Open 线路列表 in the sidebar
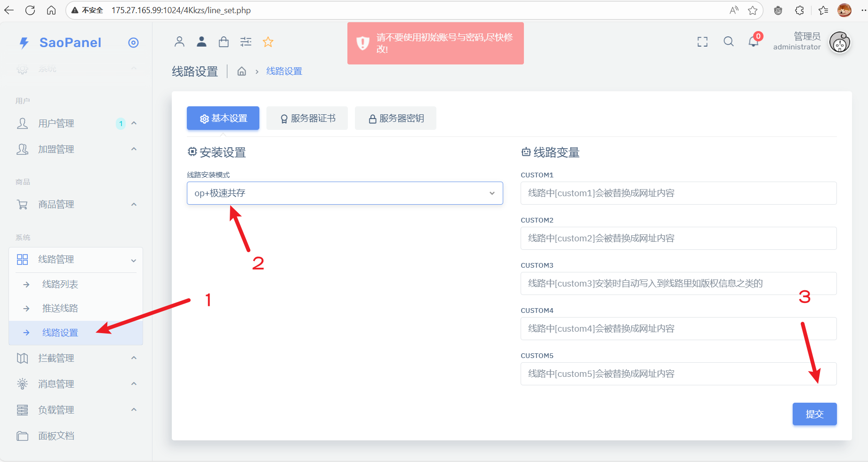 (x=60, y=284)
